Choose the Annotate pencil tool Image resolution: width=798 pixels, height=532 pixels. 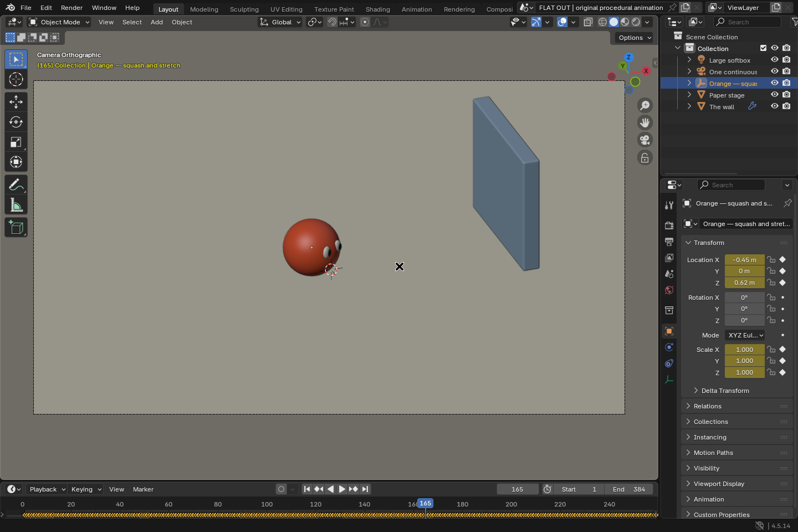click(16, 184)
